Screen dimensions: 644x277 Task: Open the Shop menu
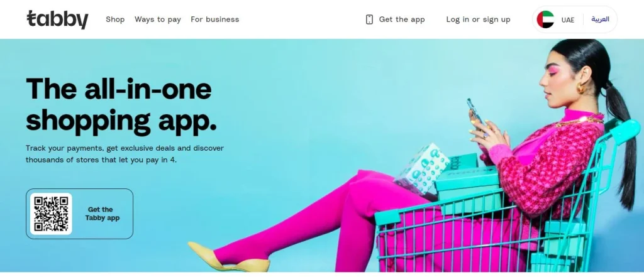point(115,19)
